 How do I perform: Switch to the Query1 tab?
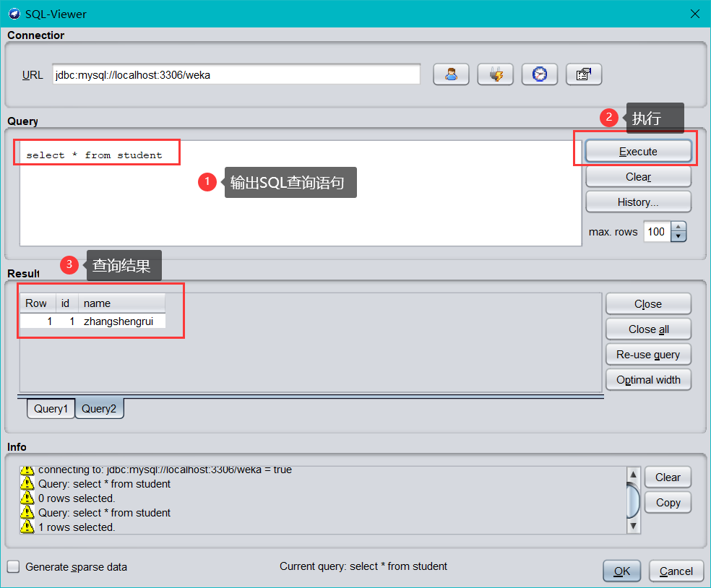(x=51, y=408)
